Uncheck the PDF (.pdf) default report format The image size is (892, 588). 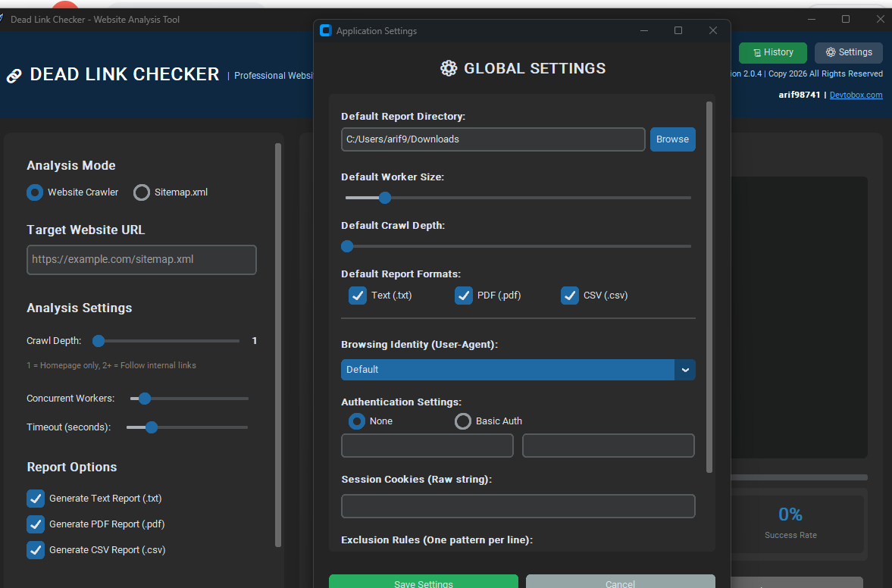coord(463,296)
